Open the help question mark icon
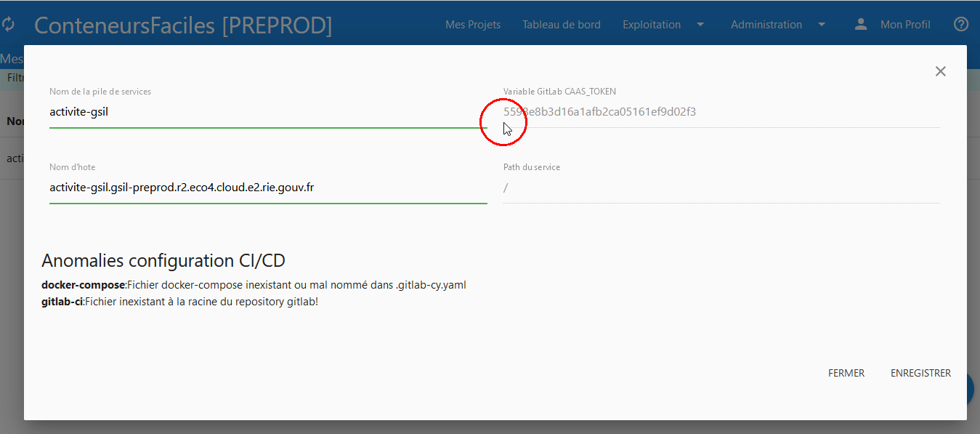The image size is (980, 434). coord(961,25)
